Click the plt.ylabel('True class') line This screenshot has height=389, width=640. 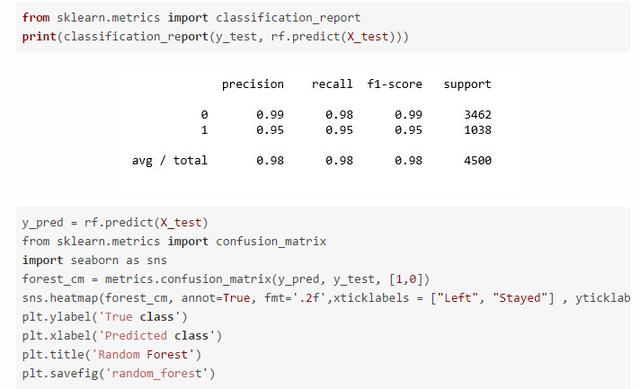105,317
